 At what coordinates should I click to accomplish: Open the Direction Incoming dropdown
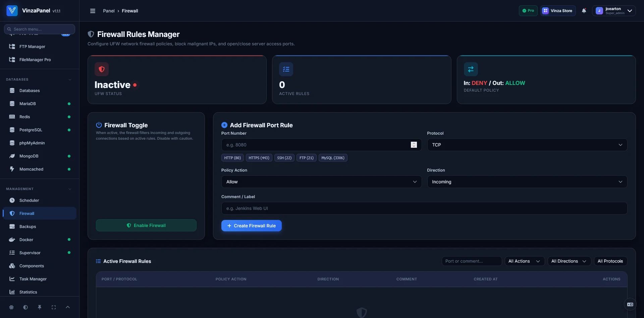(527, 182)
